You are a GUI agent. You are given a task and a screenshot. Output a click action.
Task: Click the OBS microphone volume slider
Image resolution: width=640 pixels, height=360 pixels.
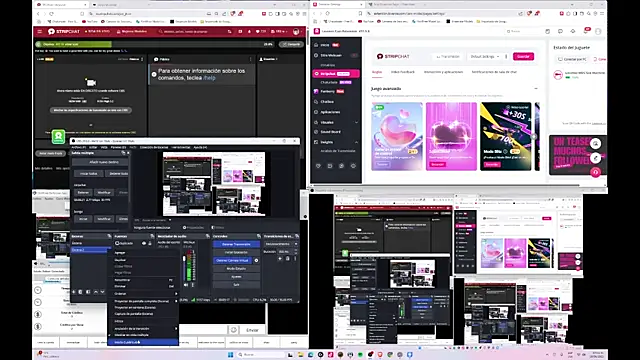184,267
